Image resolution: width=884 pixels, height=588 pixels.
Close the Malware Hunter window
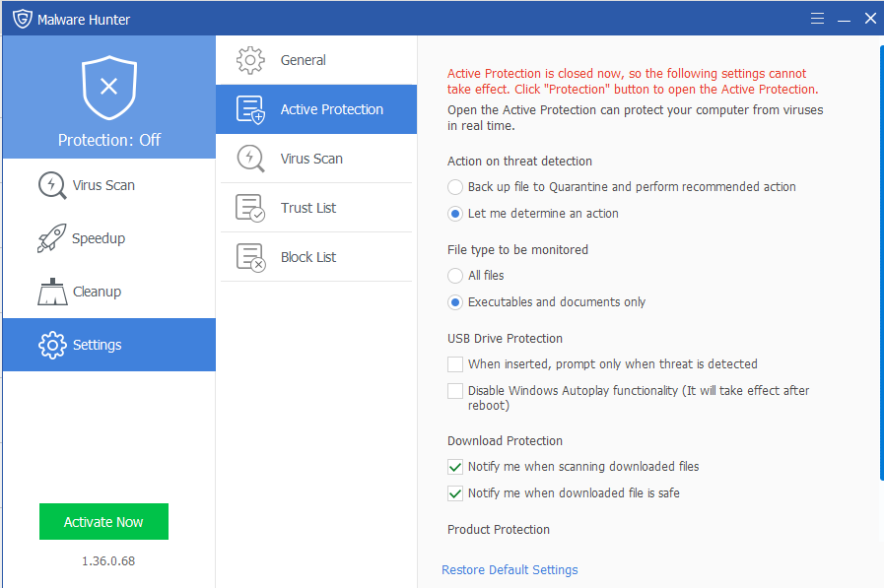coord(870,19)
